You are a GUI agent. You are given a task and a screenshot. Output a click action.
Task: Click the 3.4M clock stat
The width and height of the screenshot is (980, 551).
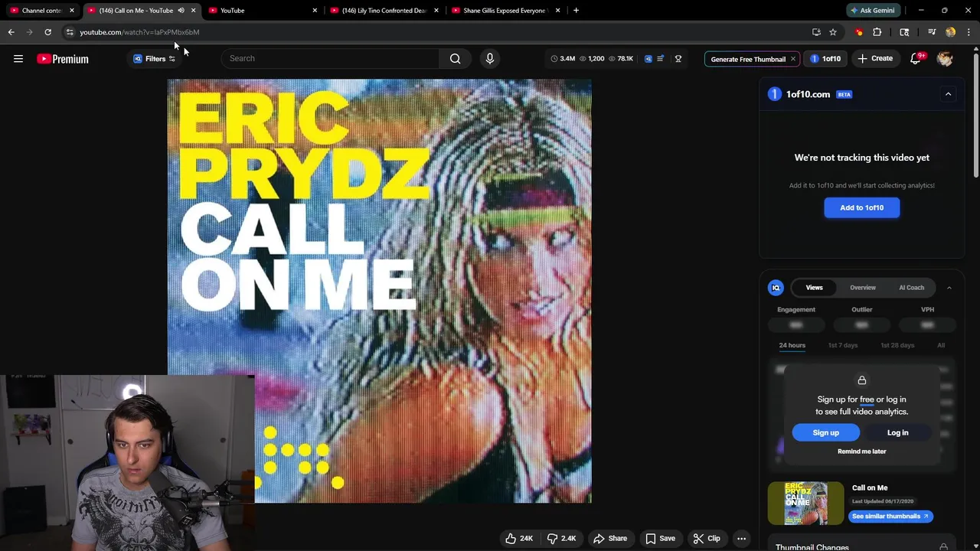click(x=563, y=59)
